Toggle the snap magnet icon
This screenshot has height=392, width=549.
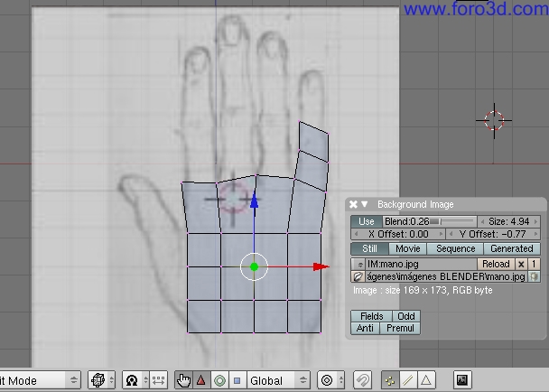362,380
